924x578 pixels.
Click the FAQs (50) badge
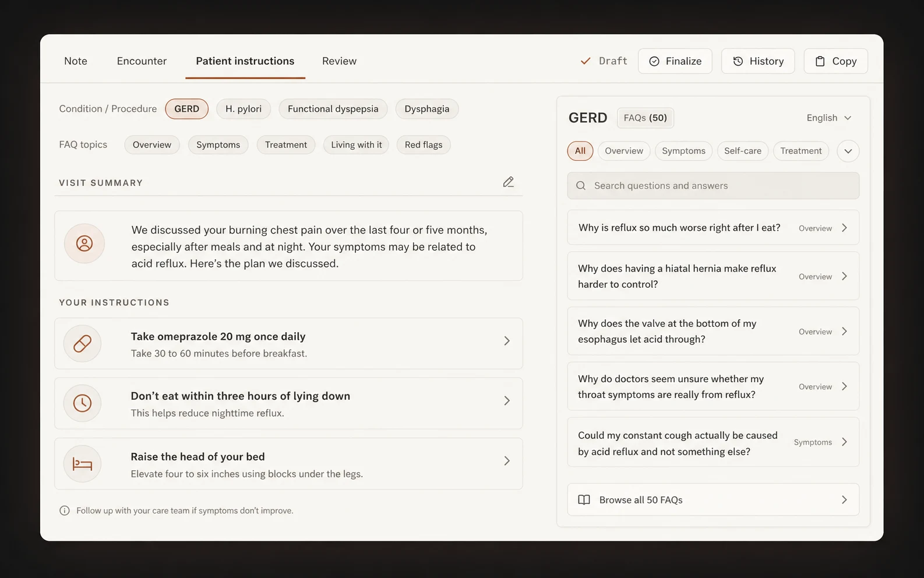point(646,118)
